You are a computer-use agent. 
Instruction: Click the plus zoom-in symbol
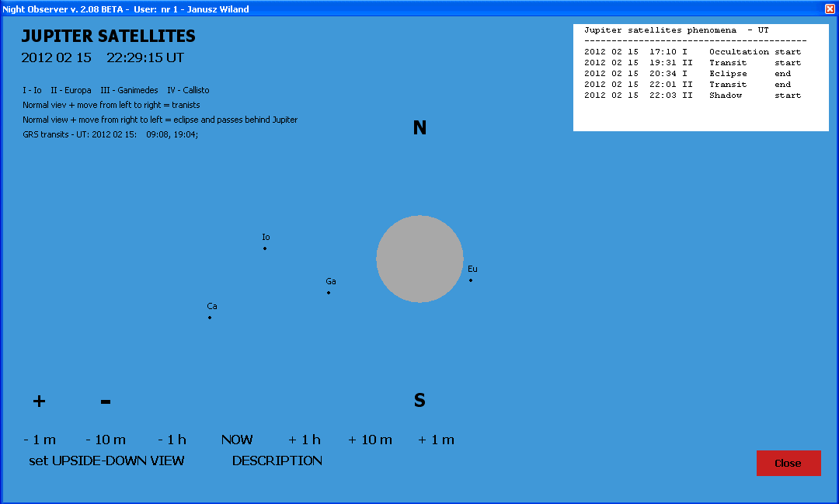pos(39,401)
